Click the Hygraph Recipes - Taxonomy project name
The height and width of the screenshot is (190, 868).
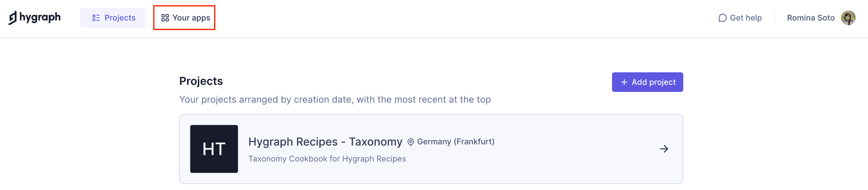click(325, 142)
